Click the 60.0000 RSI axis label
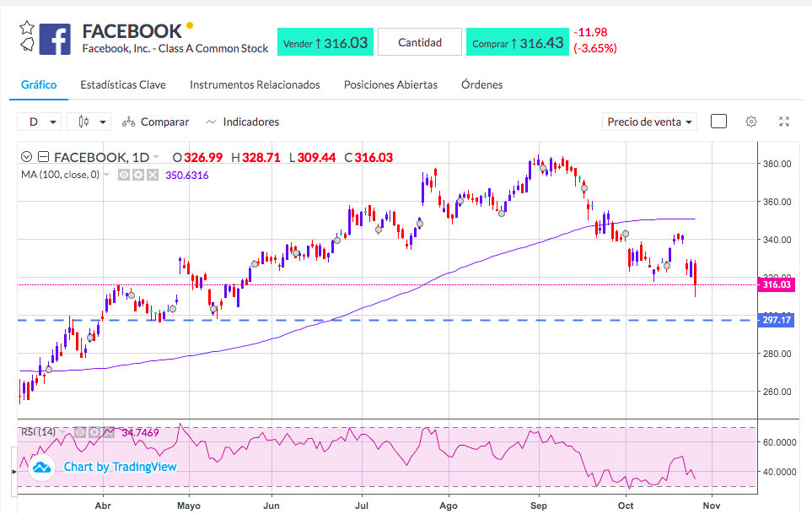Screen dimensions: 812x514 tap(779, 442)
